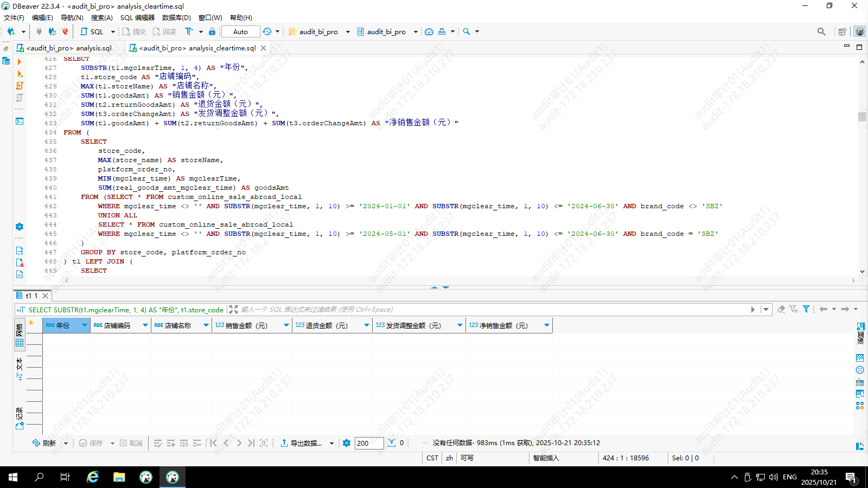Switch to the analysis.sql editor tab
868x488 pixels.
click(x=69, y=48)
